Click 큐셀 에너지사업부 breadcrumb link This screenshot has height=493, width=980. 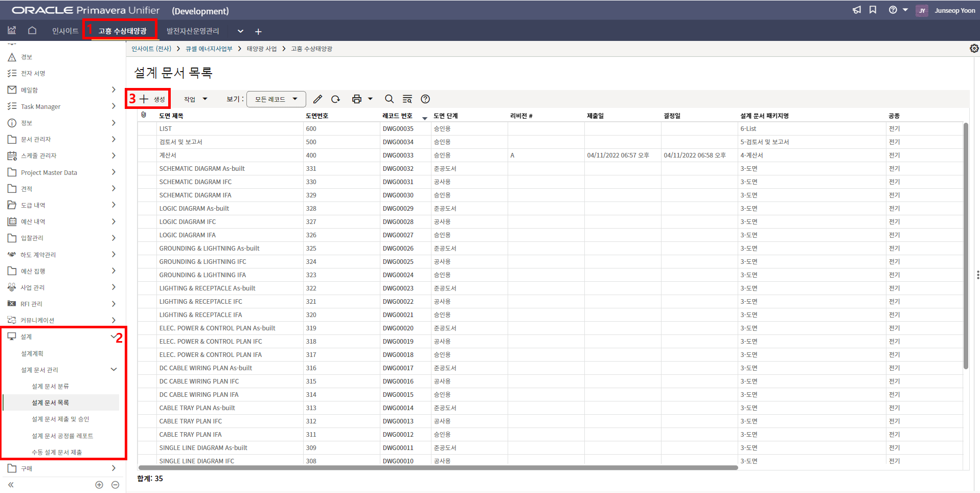tap(209, 49)
